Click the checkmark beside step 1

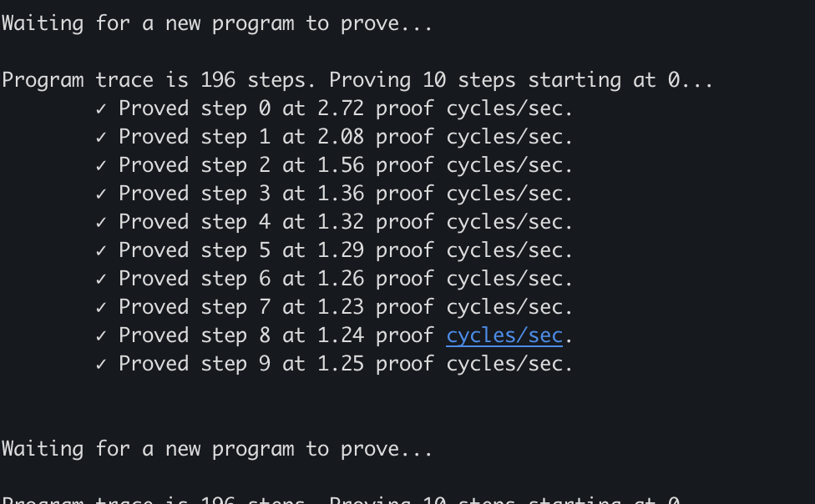click(x=101, y=137)
